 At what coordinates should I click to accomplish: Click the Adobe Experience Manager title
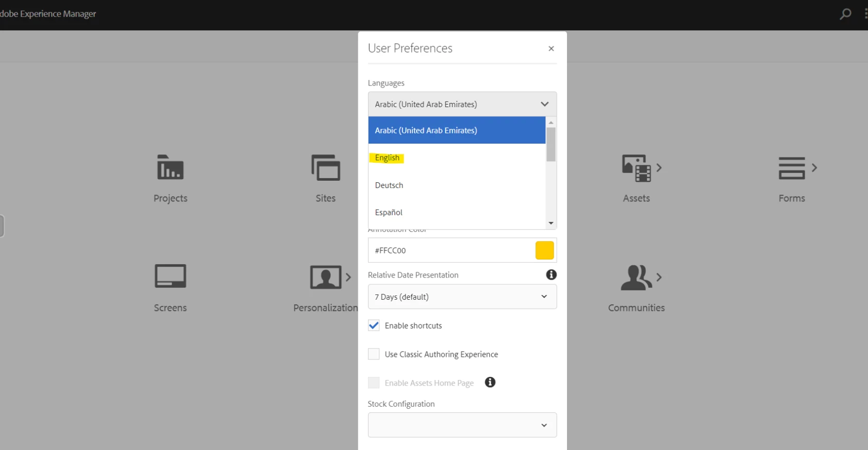(47, 14)
